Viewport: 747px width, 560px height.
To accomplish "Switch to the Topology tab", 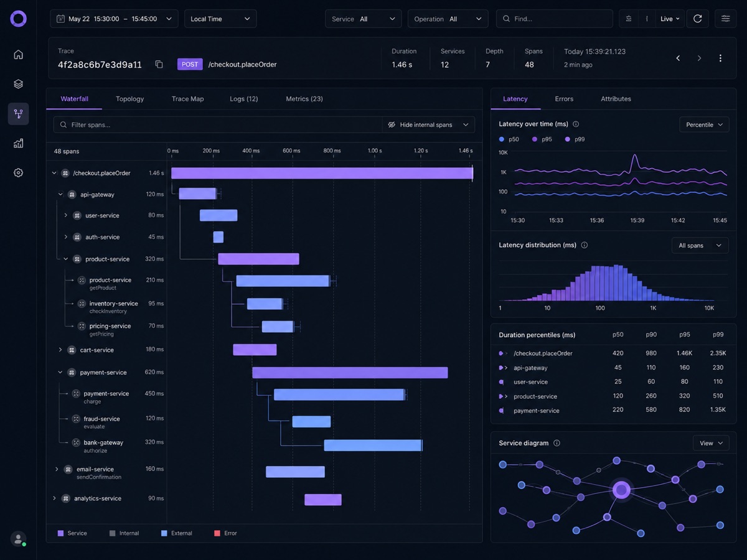I will (129, 99).
